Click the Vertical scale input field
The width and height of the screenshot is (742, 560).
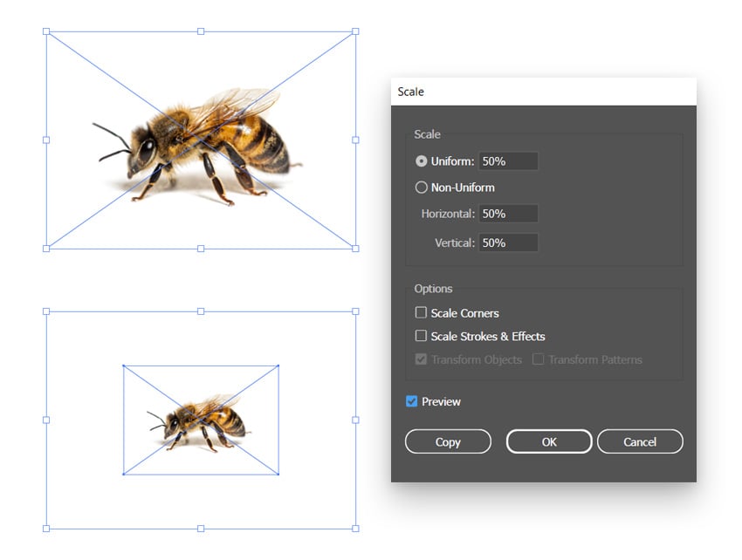pos(508,242)
